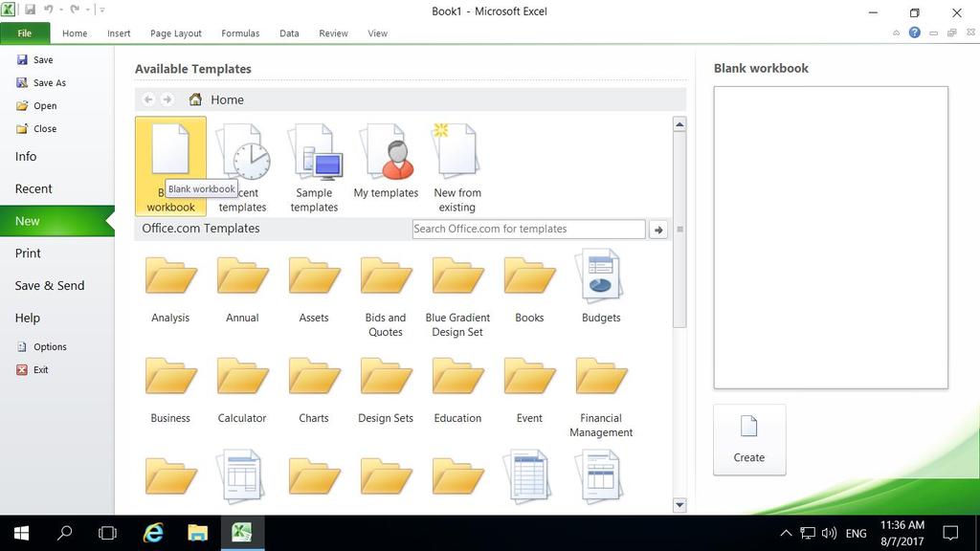Switch to the View tab
This screenshot has height=551, width=980.
pos(377,33)
